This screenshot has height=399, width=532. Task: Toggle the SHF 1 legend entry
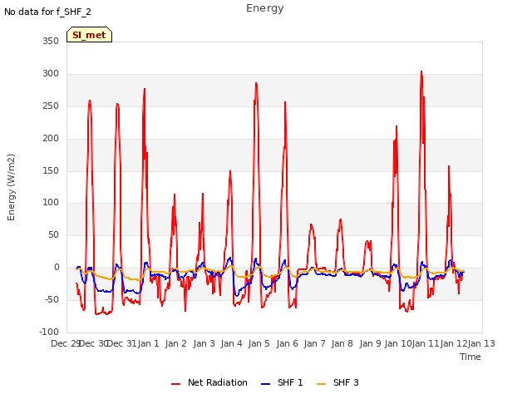282,382
